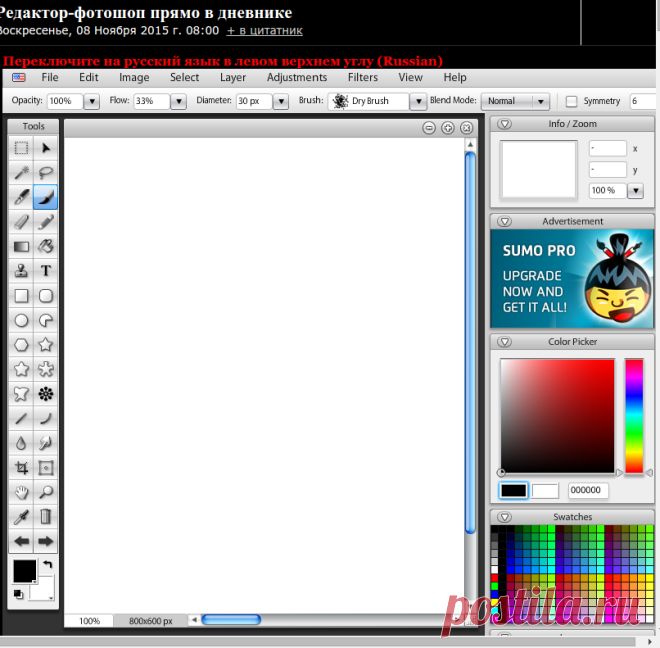Enable the Symmetry checkbox
660x648 pixels.
coord(571,101)
